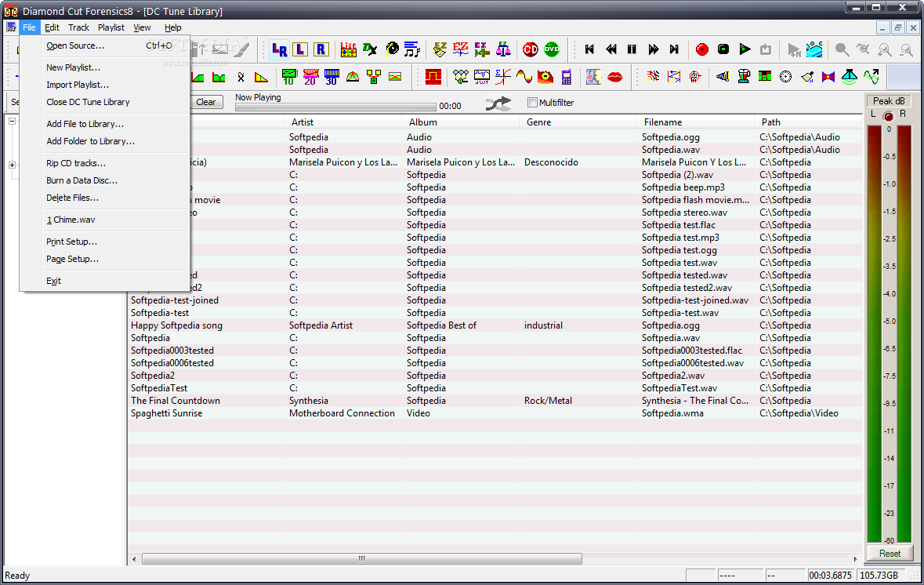The image size is (924, 585).
Task: Click the red peak indicator light
Action: pos(888,116)
